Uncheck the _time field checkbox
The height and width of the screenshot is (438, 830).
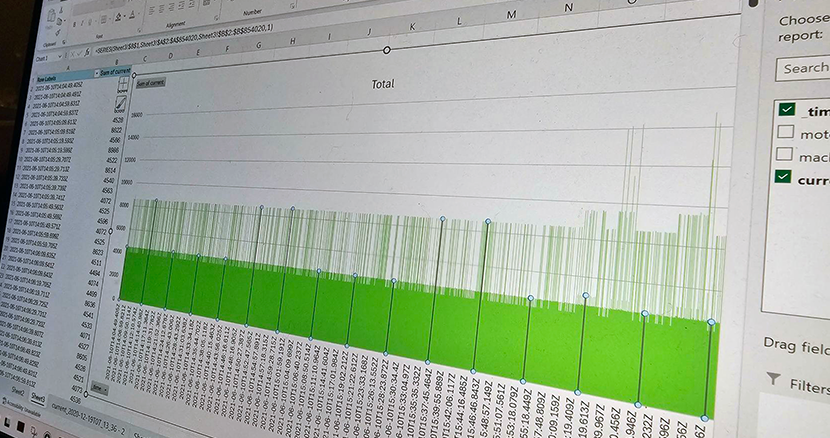coord(787,110)
